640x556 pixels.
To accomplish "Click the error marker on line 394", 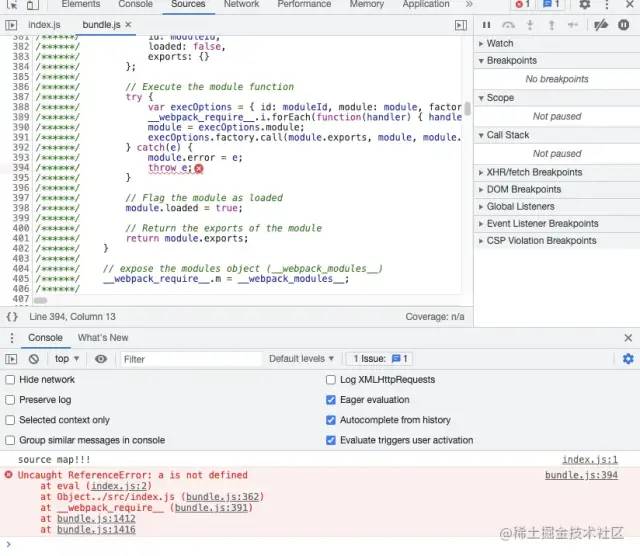I will [199, 169].
